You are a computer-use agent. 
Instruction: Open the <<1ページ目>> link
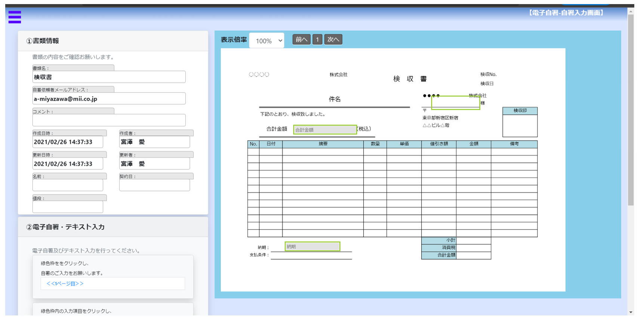[65, 284]
